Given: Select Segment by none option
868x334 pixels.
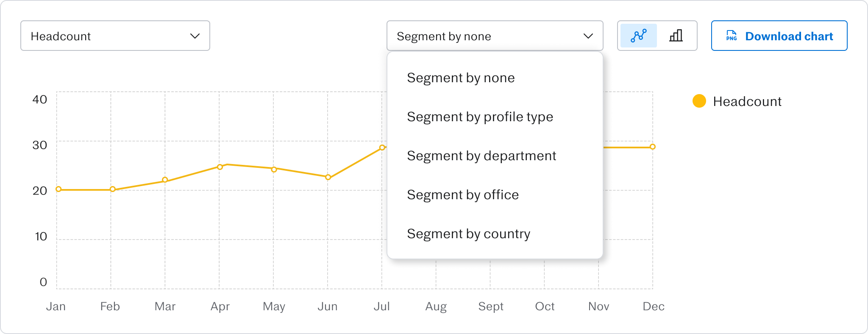Looking at the screenshot, I should pyautogui.click(x=461, y=78).
